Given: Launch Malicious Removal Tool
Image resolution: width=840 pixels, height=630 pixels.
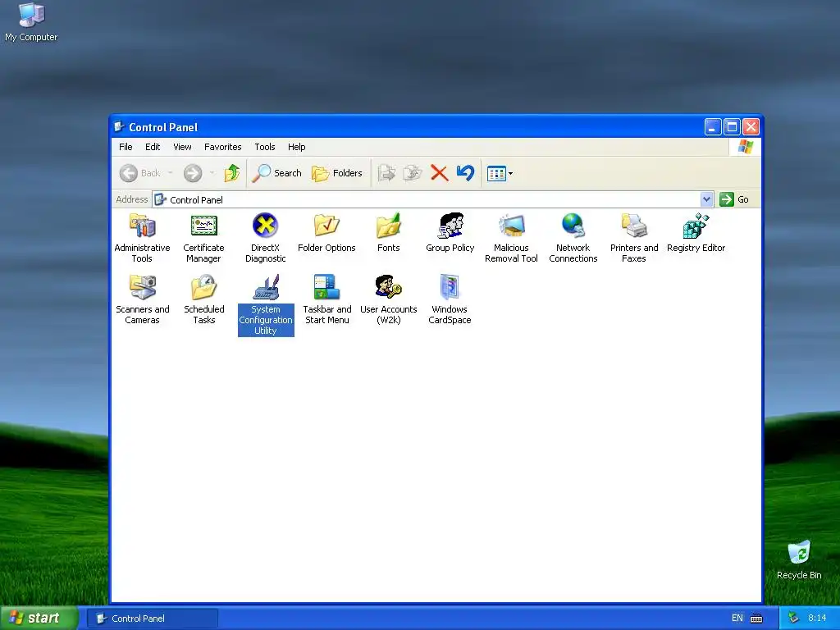Looking at the screenshot, I should tap(511, 238).
